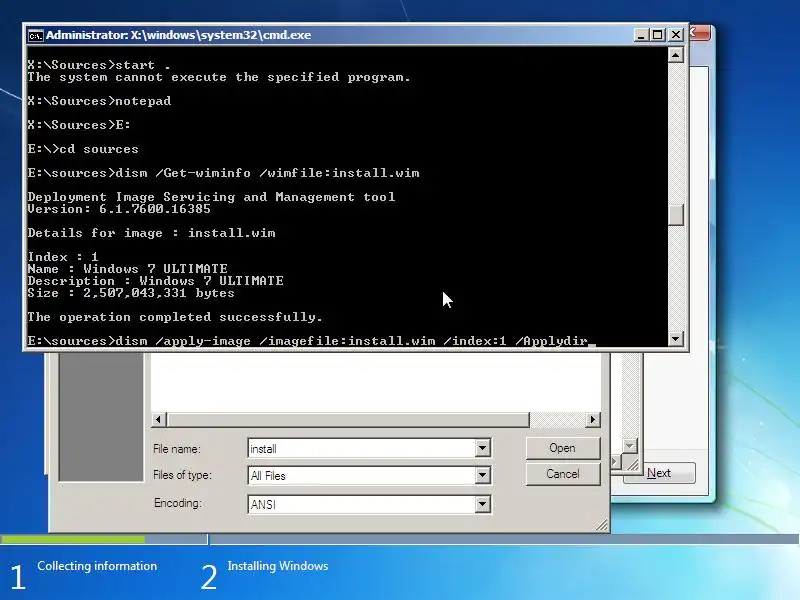Click the 'Installing Windows' step label
The height and width of the screenshot is (600, 800).
[278, 566]
